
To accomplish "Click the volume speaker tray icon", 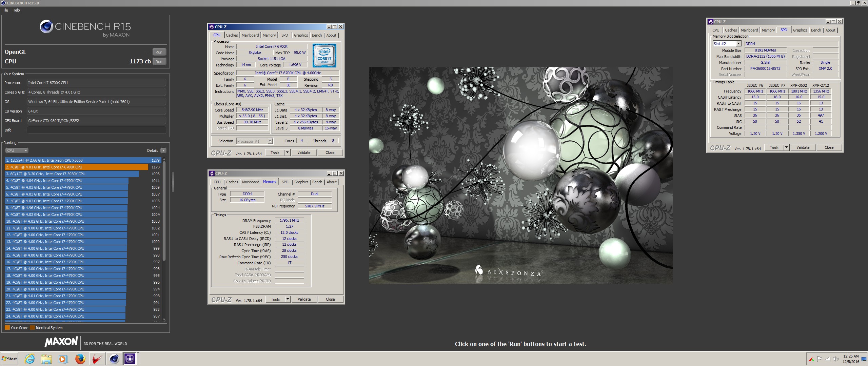I will click(x=836, y=359).
